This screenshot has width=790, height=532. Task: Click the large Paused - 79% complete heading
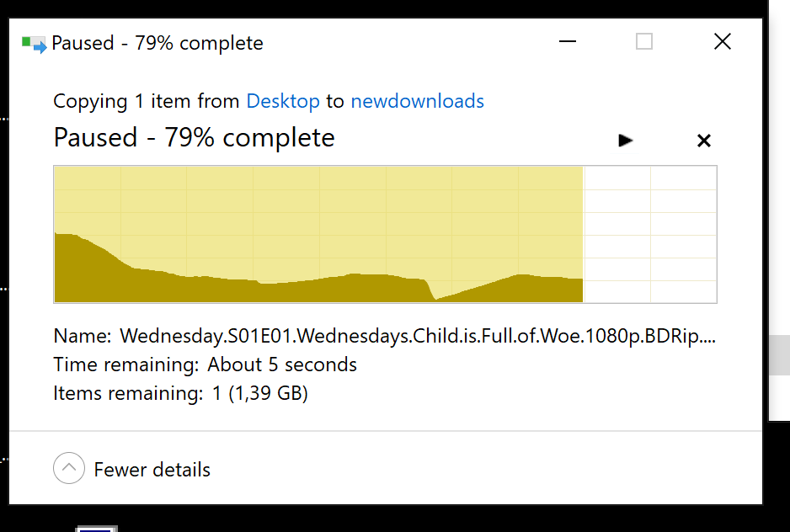pos(194,137)
